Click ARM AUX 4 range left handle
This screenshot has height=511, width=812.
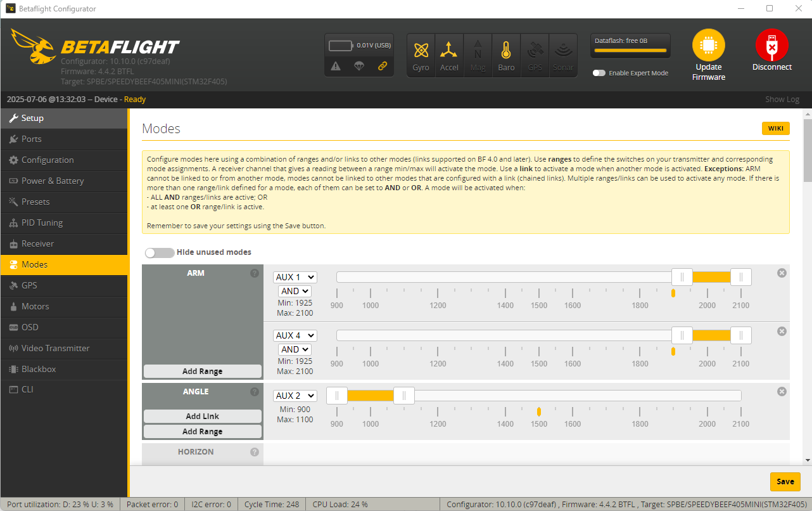click(682, 335)
